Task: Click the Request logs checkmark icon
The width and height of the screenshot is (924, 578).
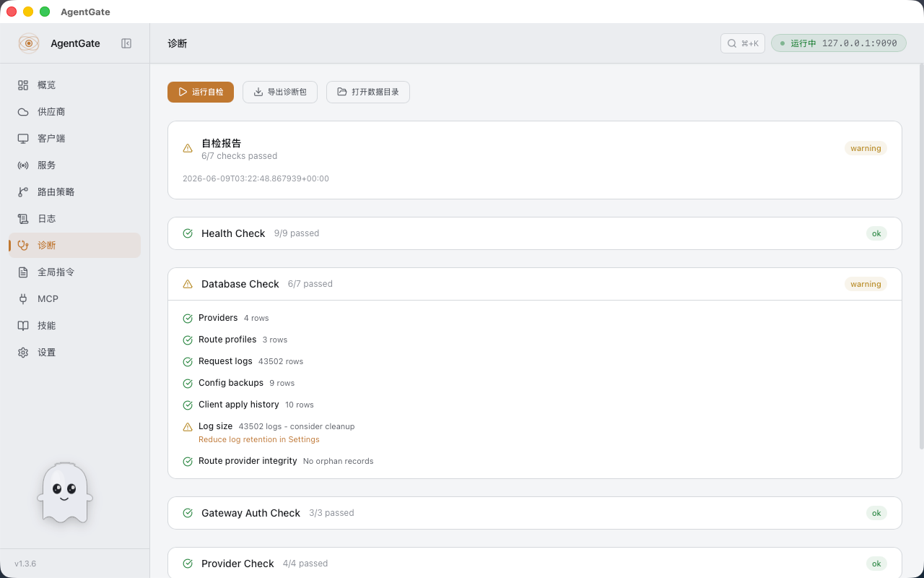Action: click(x=188, y=362)
